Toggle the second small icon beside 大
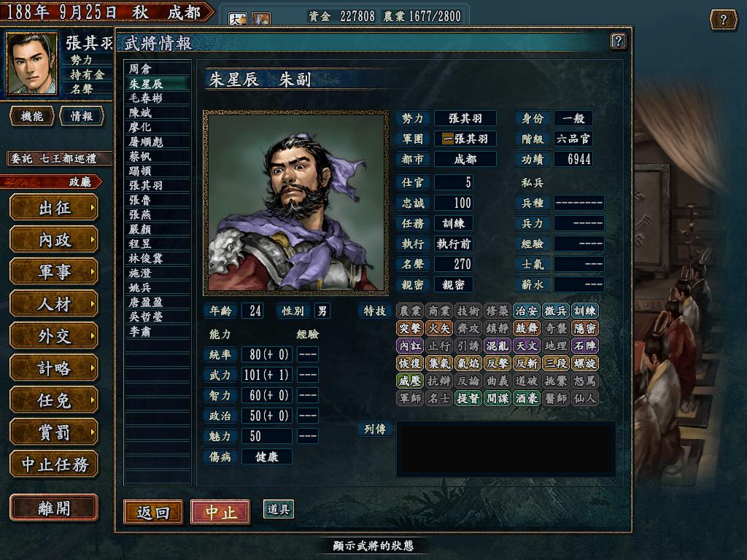The image size is (747, 560). pyautogui.click(x=260, y=18)
